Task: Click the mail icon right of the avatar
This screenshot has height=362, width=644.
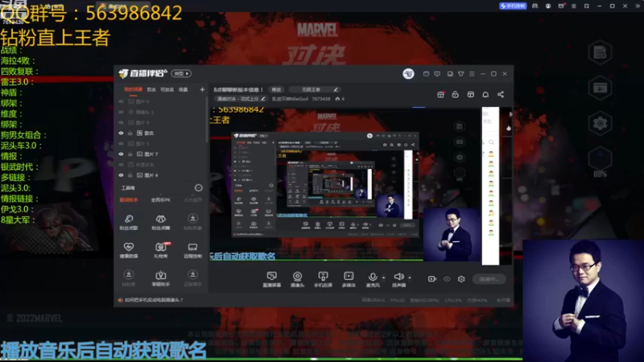Action: (x=426, y=74)
